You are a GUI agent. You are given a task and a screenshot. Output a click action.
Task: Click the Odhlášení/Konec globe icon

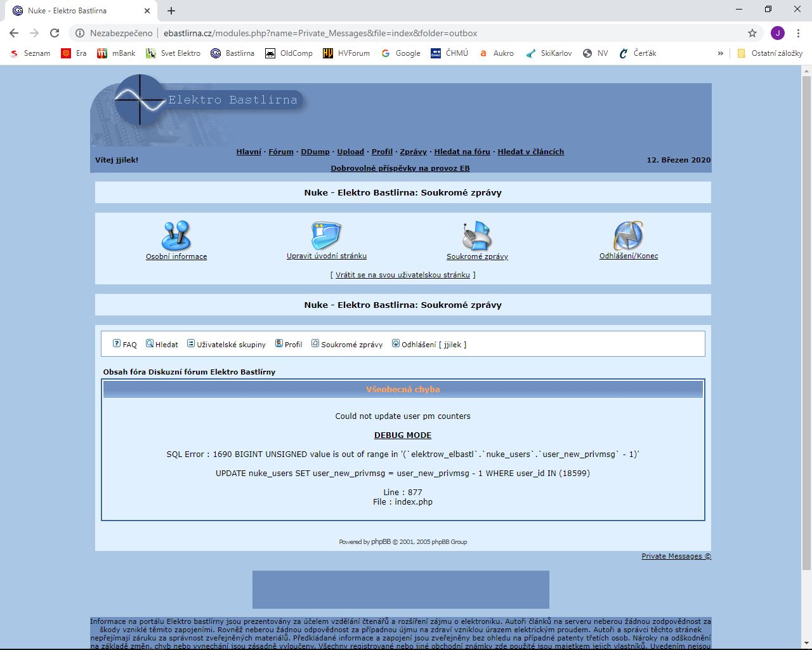coord(628,236)
